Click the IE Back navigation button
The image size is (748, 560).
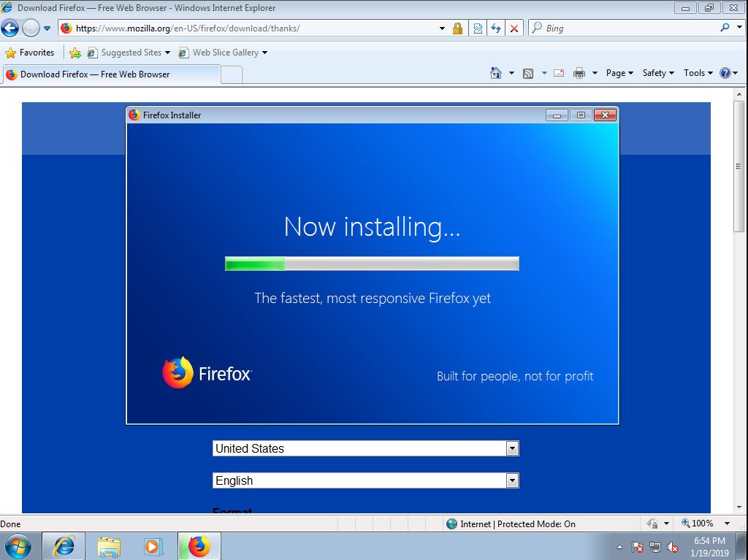[10, 28]
